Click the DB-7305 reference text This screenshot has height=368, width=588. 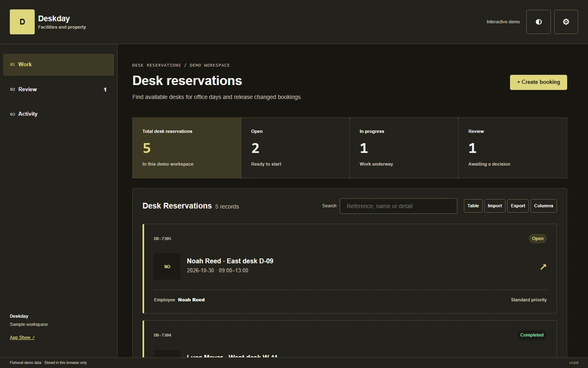pyautogui.click(x=162, y=239)
